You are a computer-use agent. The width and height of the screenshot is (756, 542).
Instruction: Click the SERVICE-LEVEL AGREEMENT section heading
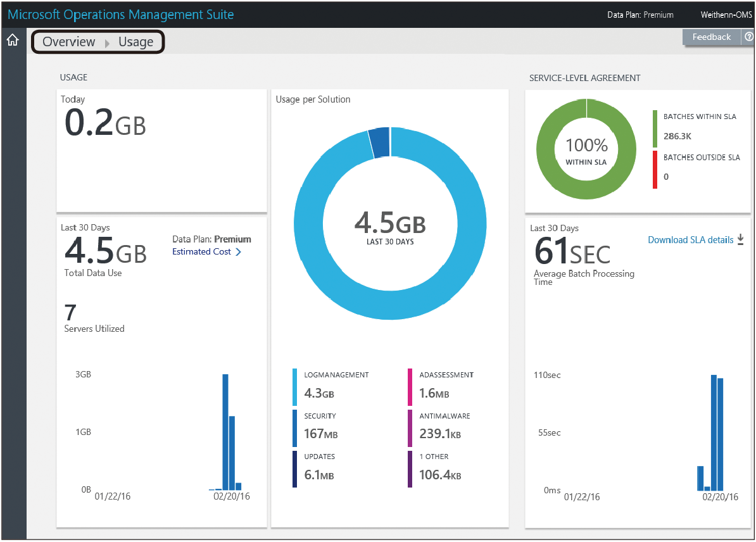pyautogui.click(x=585, y=78)
